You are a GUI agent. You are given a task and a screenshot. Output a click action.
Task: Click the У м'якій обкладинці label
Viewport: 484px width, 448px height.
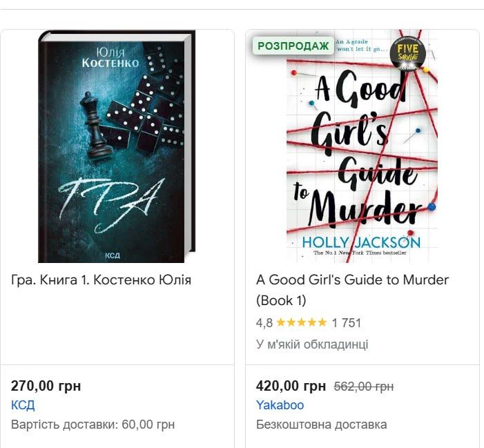[312, 344]
